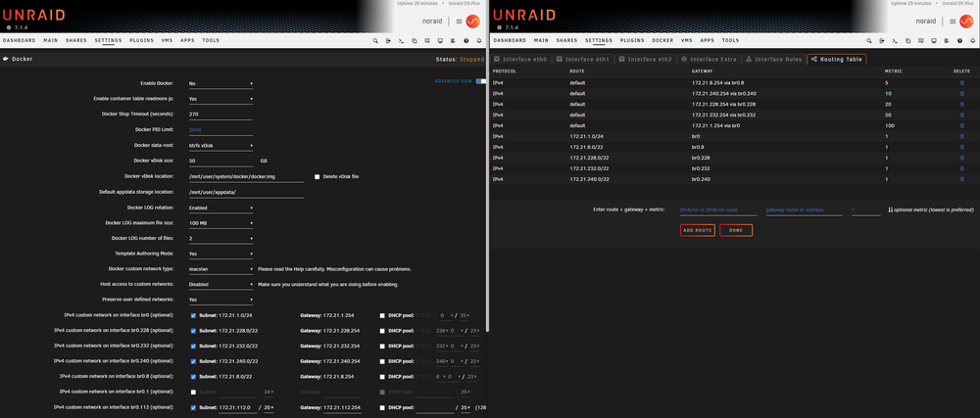Screen dimensions: 980x418
Task: Click gateway name or address field
Action: tap(804, 210)
